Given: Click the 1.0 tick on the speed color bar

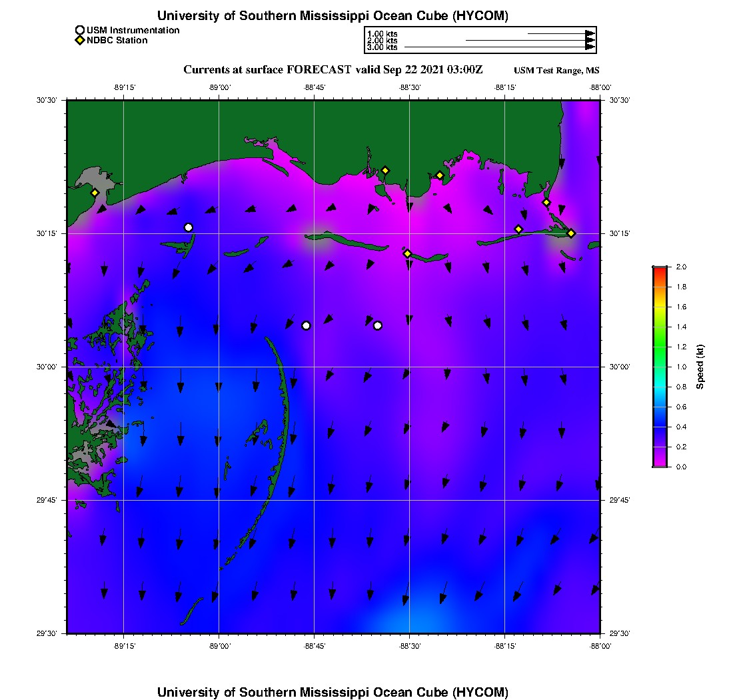Looking at the screenshot, I should point(682,367).
